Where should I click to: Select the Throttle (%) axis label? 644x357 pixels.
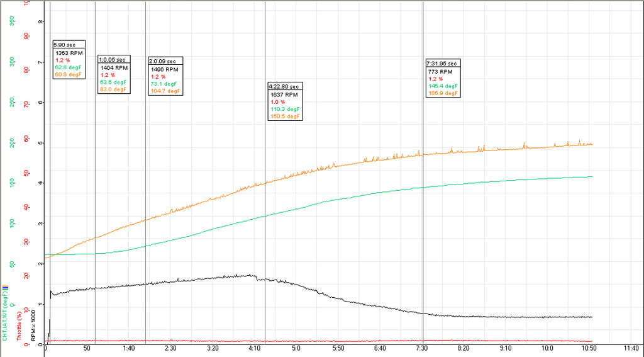pyautogui.click(x=19, y=326)
